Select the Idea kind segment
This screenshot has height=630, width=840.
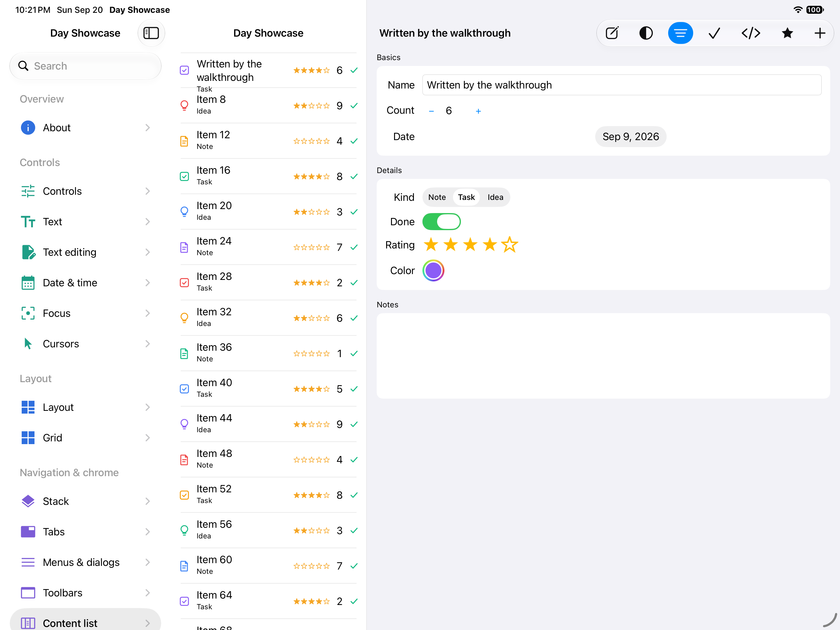[x=495, y=197]
